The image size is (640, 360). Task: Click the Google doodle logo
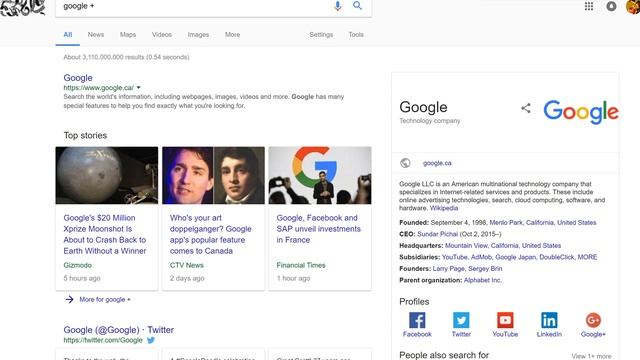[x=22, y=7]
